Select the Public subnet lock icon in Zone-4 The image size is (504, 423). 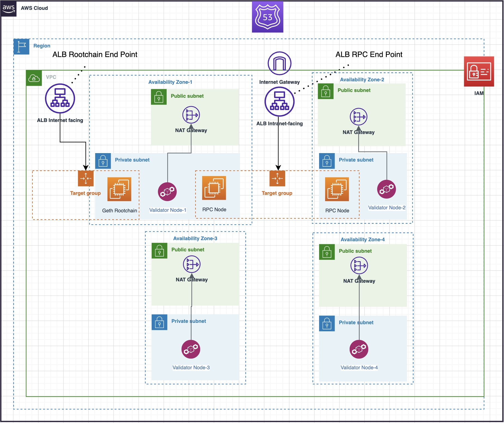click(327, 252)
